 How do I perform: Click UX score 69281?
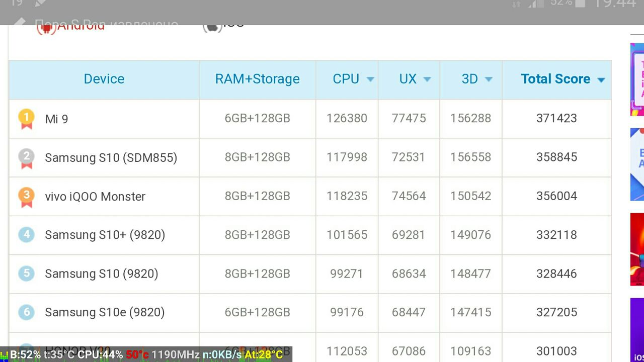pos(409,235)
